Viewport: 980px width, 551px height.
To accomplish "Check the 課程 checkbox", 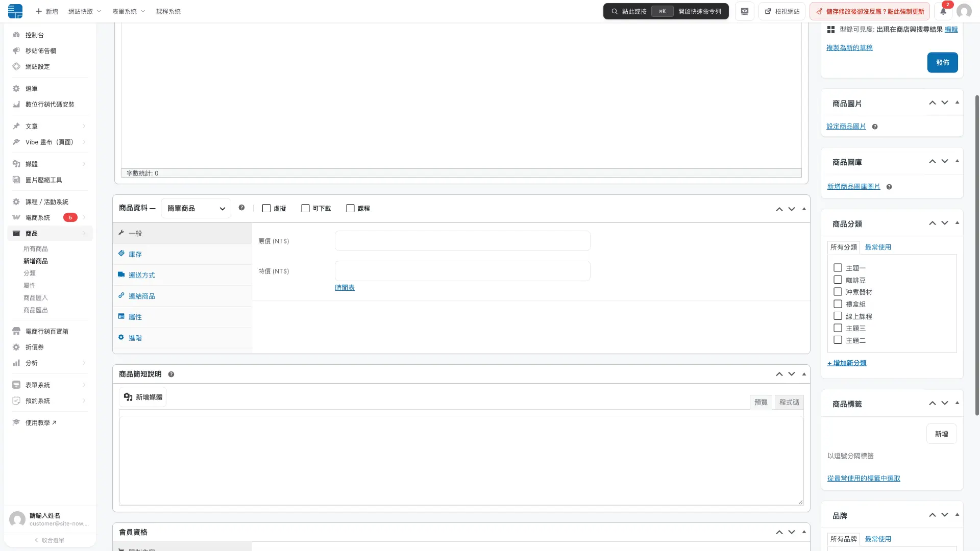I will 350,208.
